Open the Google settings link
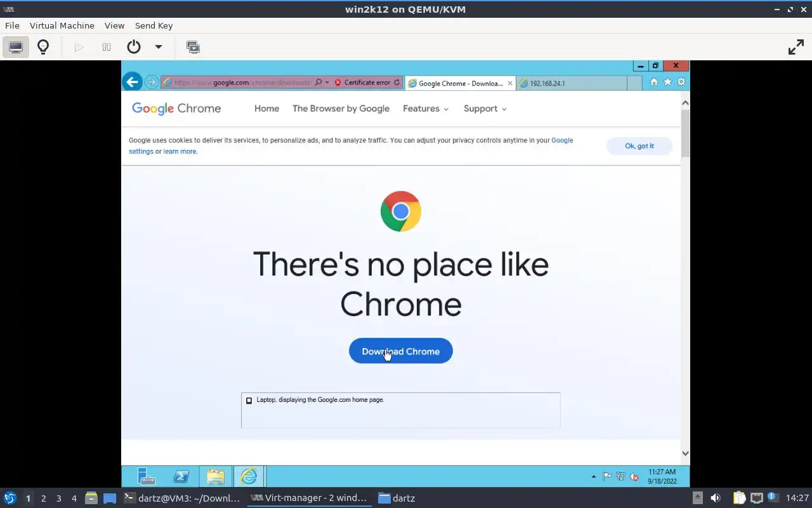 tap(351, 146)
